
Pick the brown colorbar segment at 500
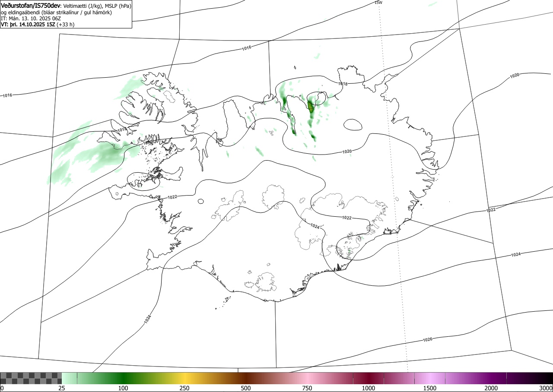coord(246,378)
